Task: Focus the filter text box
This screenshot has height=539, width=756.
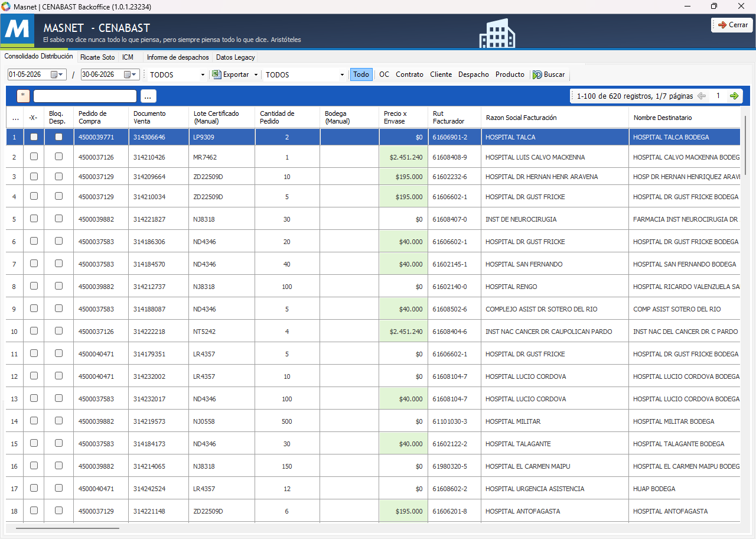Action: click(85, 96)
